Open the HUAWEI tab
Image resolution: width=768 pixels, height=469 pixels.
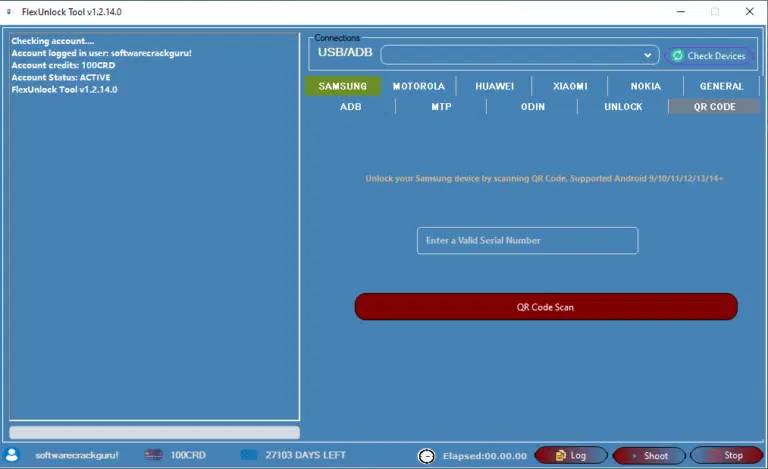(495, 86)
